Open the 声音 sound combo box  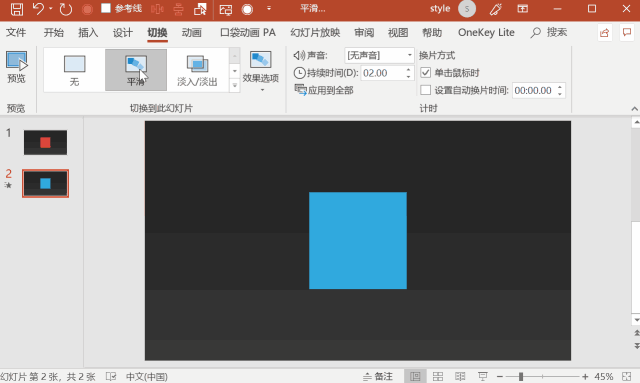[379, 55]
